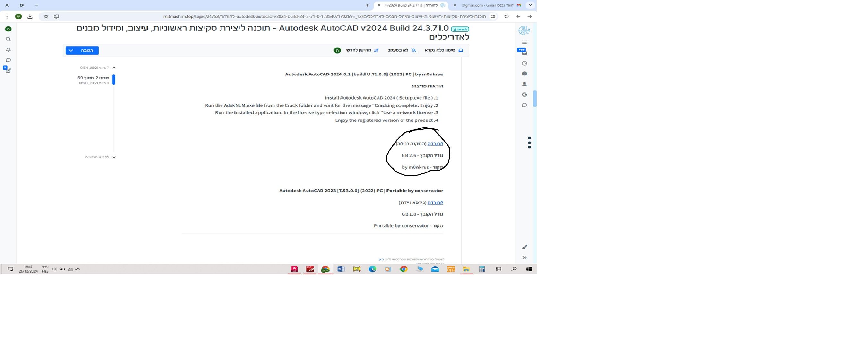Open File Explorer from taskbar

click(466, 269)
